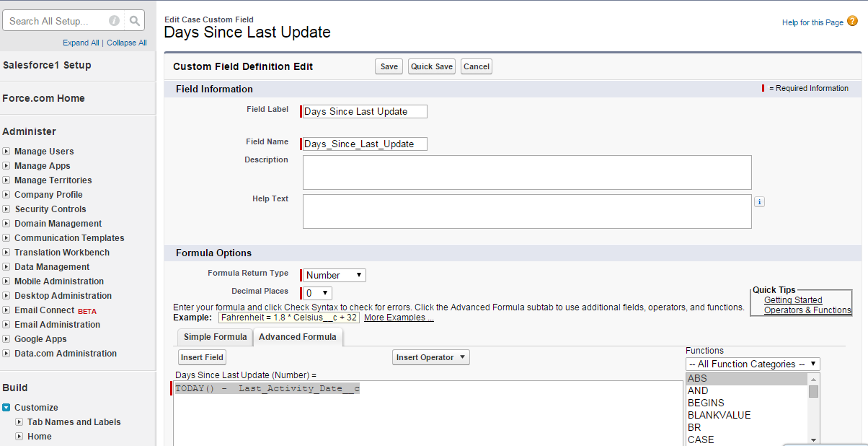Open the Decimal Places dropdown
Image resolution: width=868 pixels, height=446 pixels.
coord(317,293)
